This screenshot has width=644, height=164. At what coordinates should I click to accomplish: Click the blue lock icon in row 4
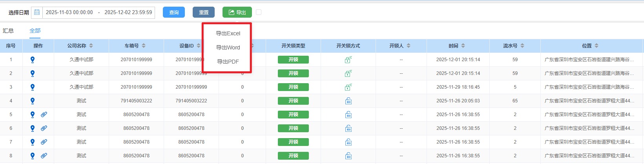(348, 101)
